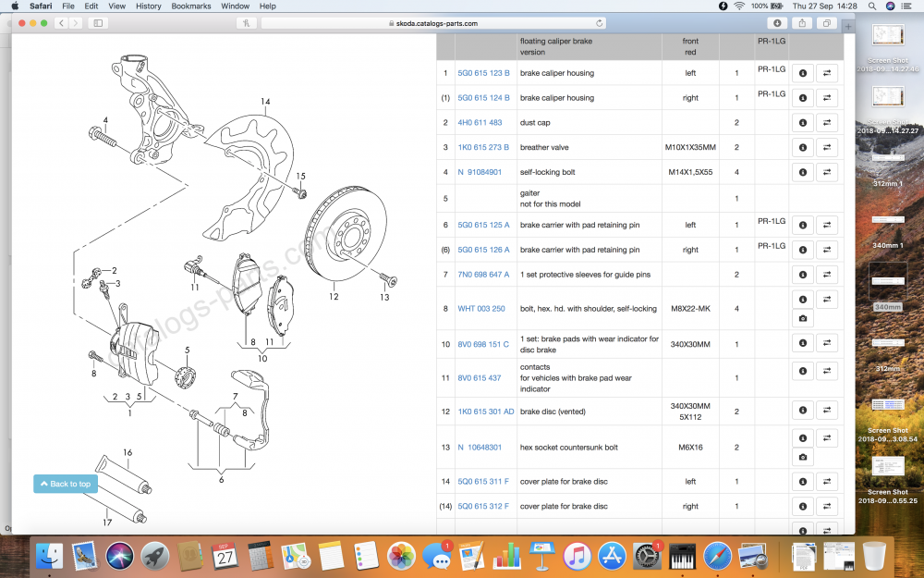
Task: Select desktop Screen Shot 2018-09...3.08.54 file
Action: click(x=888, y=420)
